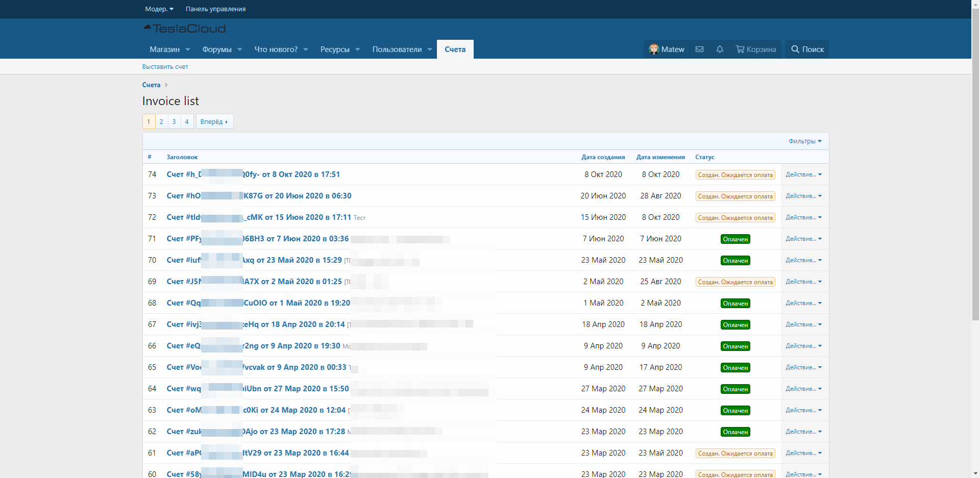Screen dimensions: 980x478
Task: Open the Форумы menu item
Action: point(217,49)
